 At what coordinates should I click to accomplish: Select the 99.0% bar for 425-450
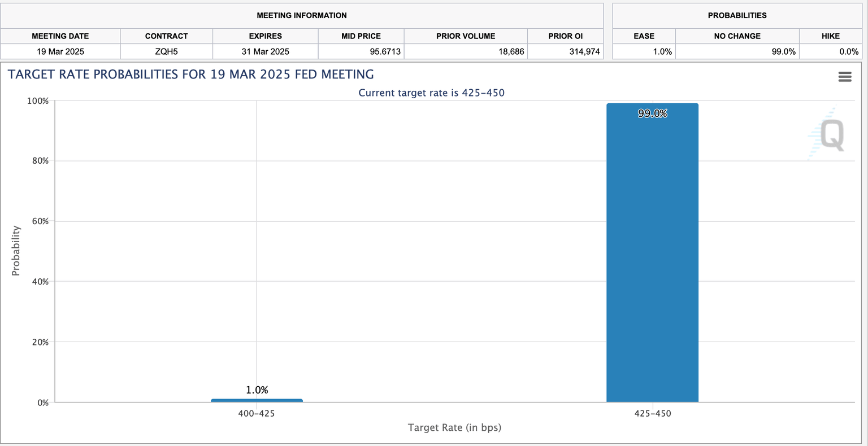coord(652,254)
